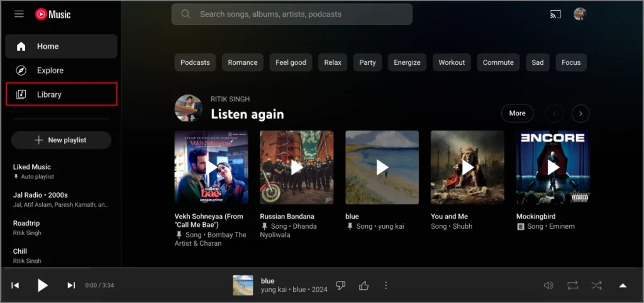Play Russian Bandana thumbnail
This screenshot has height=303, width=644.
coord(297,168)
